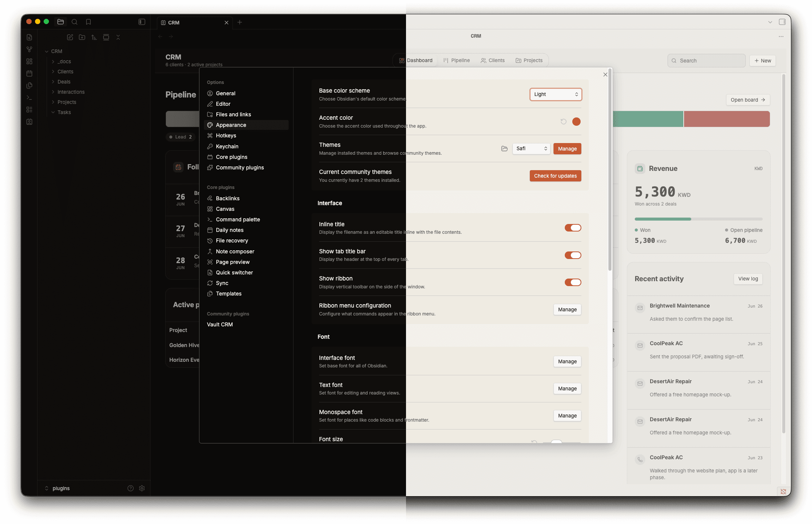
Task: Click the green pipeline bar segment
Action: tap(648, 119)
